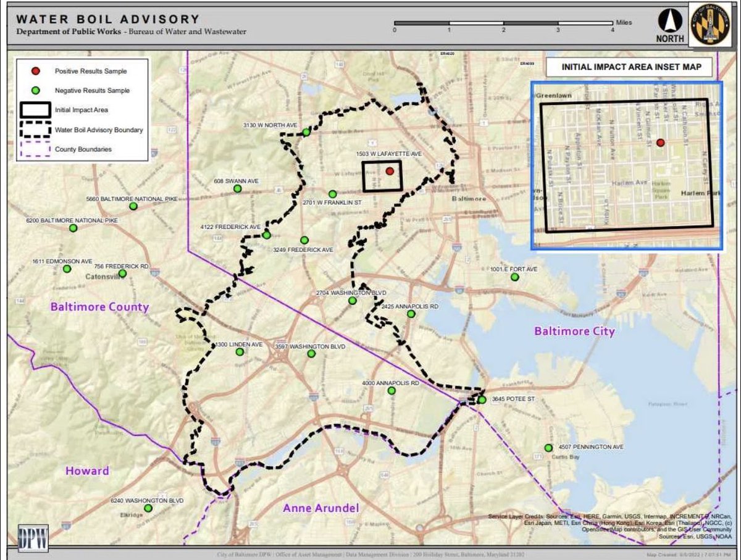Click the 756 Frederick Rd sample marker
This screenshot has height=560, width=741.
[x=122, y=273]
